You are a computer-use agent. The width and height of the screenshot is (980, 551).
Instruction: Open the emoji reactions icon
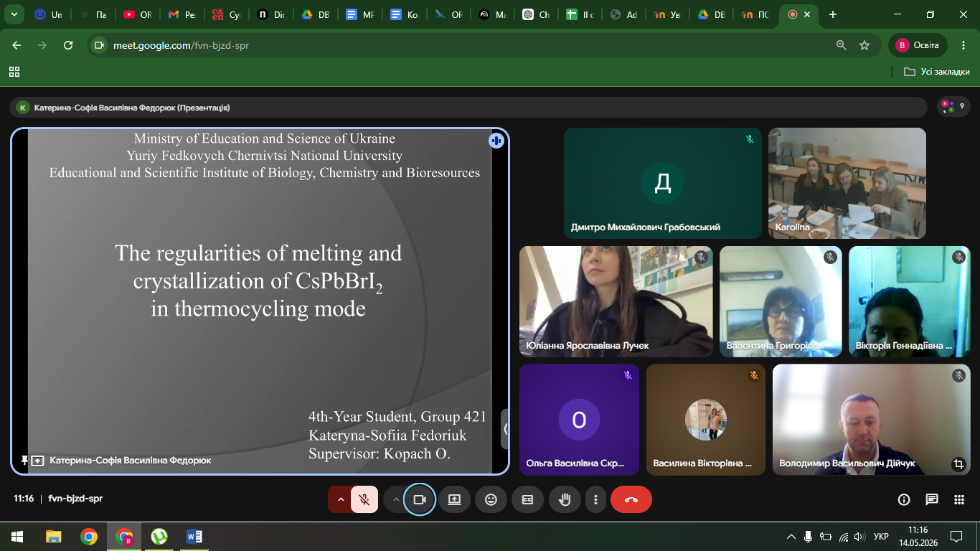tap(491, 499)
